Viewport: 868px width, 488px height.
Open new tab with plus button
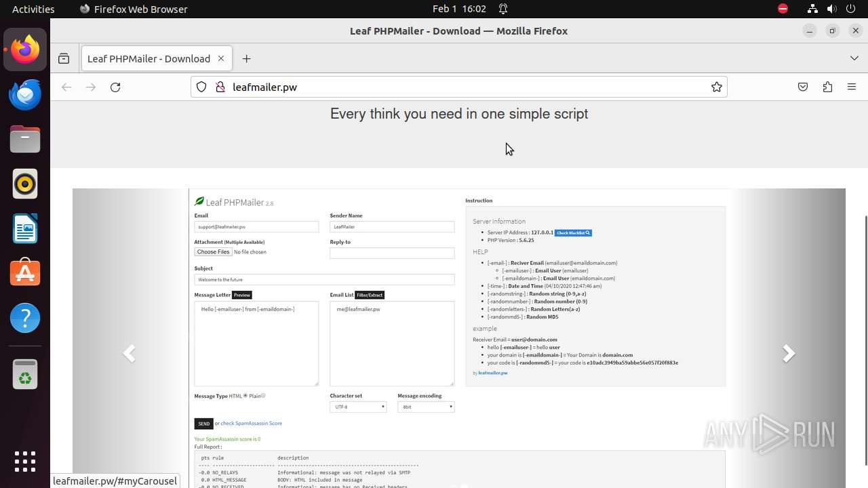246,58
